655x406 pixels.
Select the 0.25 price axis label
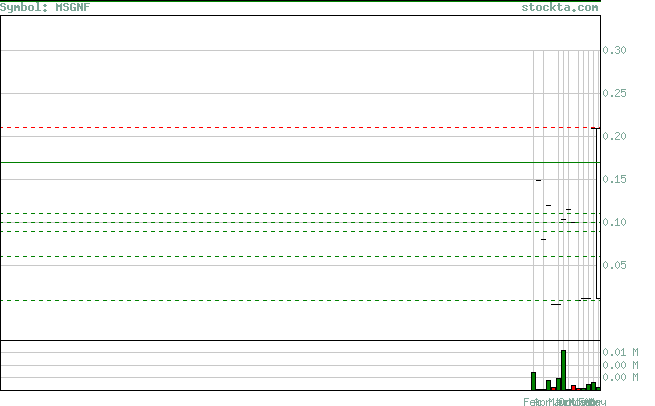click(614, 94)
